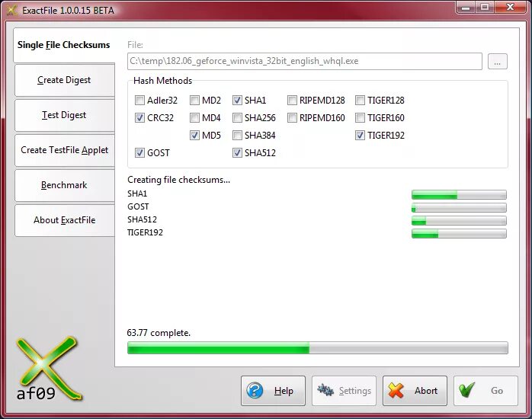
Task: Click the GOST progress bar
Action: tap(459, 207)
